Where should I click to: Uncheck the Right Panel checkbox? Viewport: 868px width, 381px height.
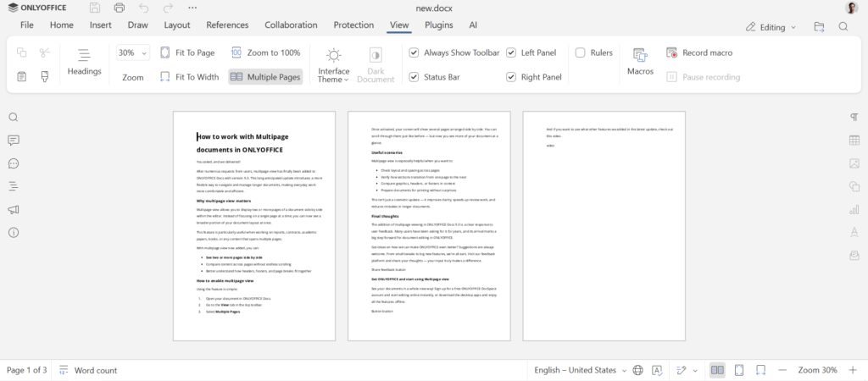(x=511, y=77)
